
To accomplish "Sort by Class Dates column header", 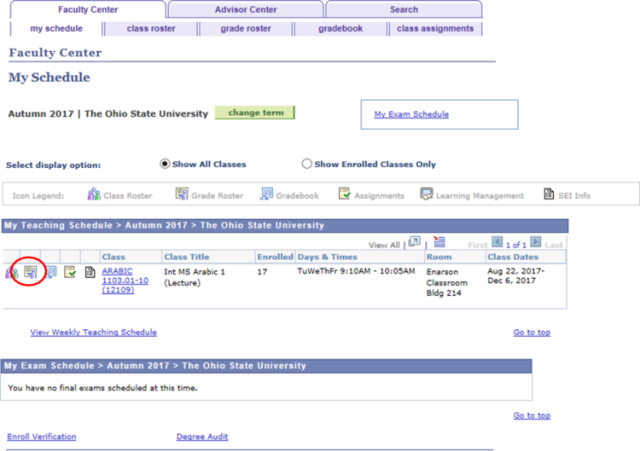I will click(x=513, y=257).
